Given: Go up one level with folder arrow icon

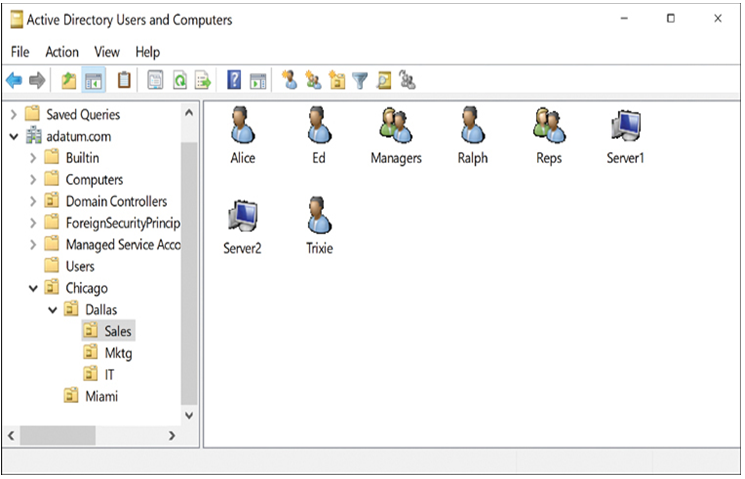Looking at the screenshot, I should click(x=69, y=80).
